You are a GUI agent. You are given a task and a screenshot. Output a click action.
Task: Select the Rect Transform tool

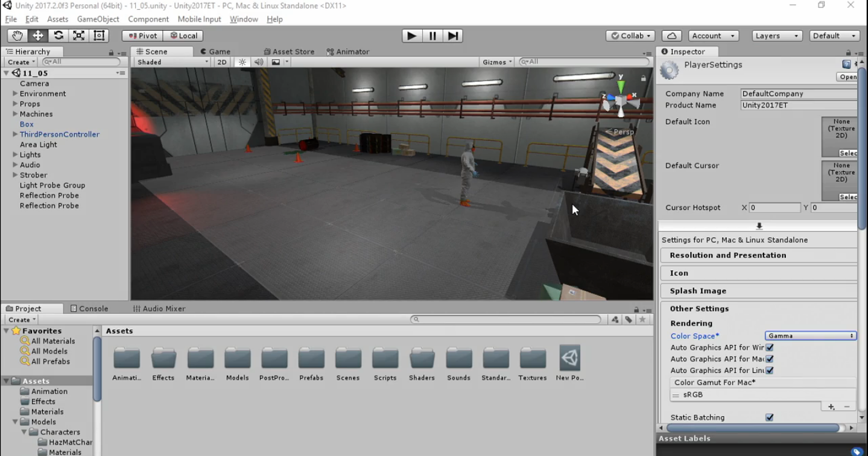100,36
